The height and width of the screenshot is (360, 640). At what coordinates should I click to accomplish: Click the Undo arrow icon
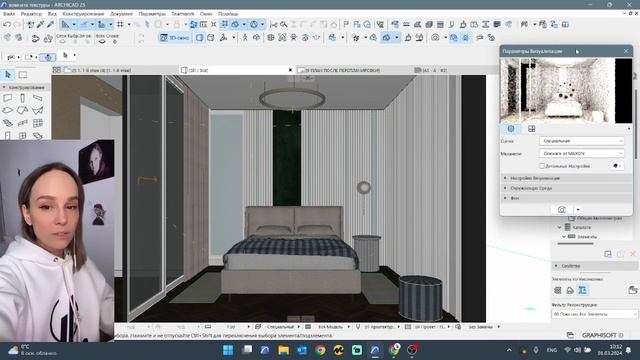7,25
